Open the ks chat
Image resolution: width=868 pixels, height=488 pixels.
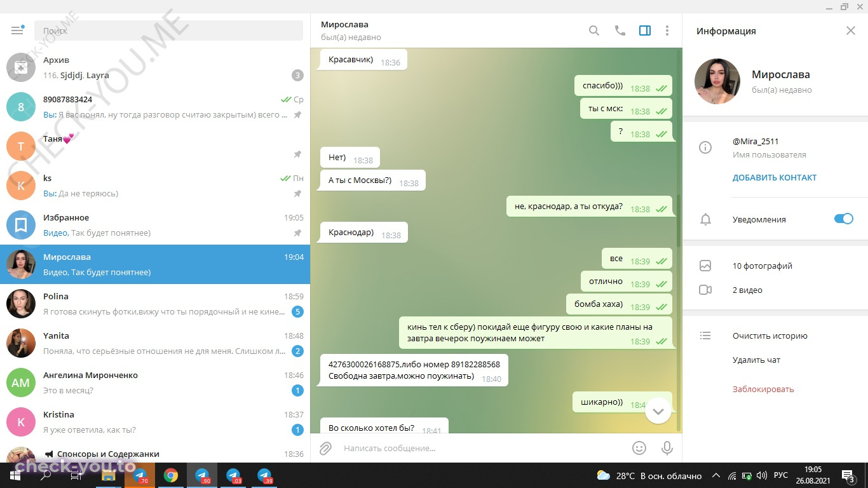tap(155, 186)
